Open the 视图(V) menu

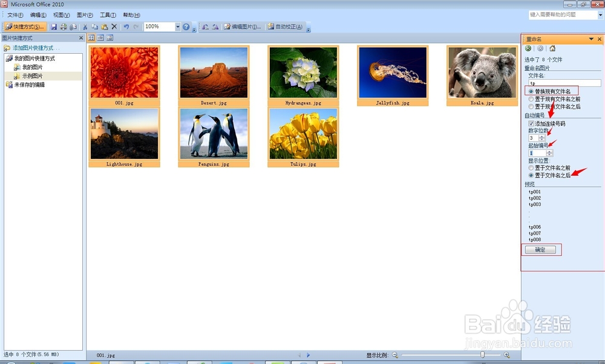click(x=61, y=15)
